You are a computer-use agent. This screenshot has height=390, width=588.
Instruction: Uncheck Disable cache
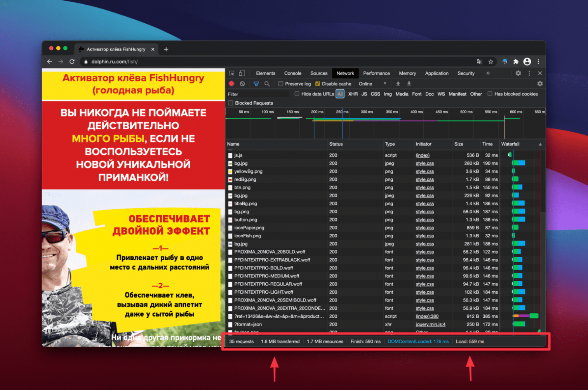[x=318, y=84]
